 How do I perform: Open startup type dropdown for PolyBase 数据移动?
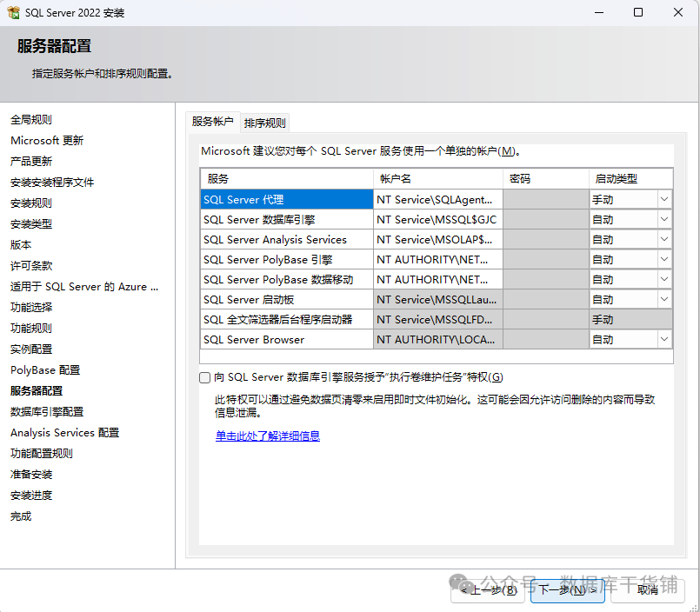tap(664, 279)
